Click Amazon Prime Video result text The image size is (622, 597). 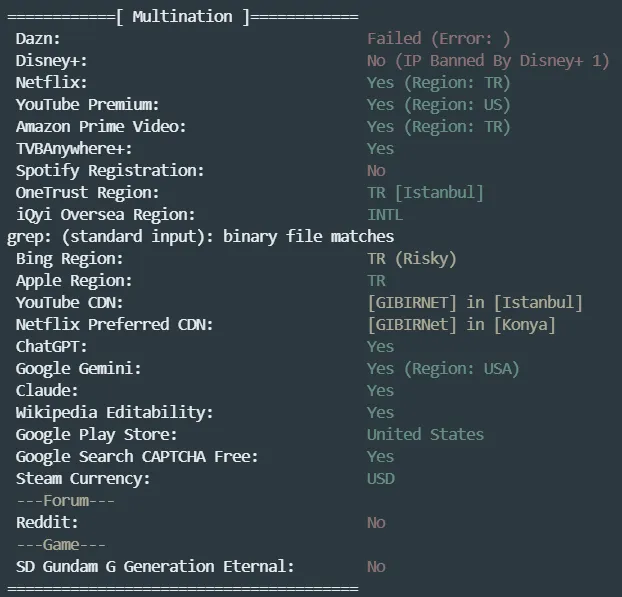click(x=438, y=127)
